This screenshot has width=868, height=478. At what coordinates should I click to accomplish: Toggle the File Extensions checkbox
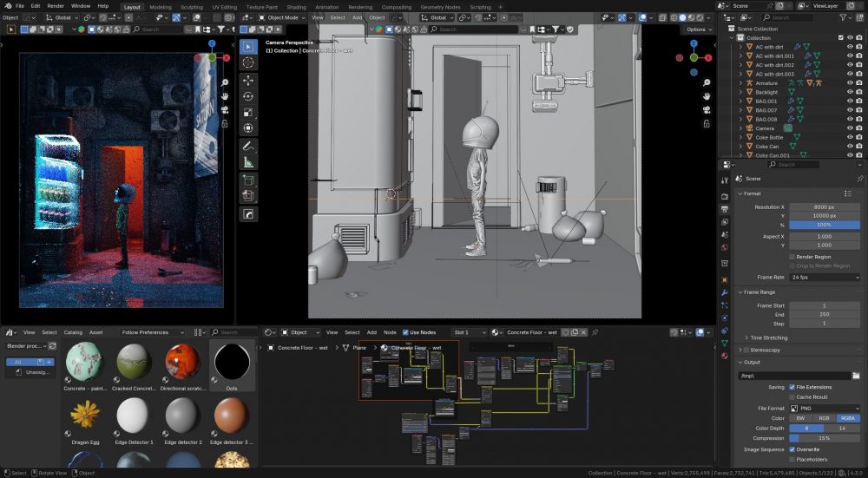coord(792,387)
